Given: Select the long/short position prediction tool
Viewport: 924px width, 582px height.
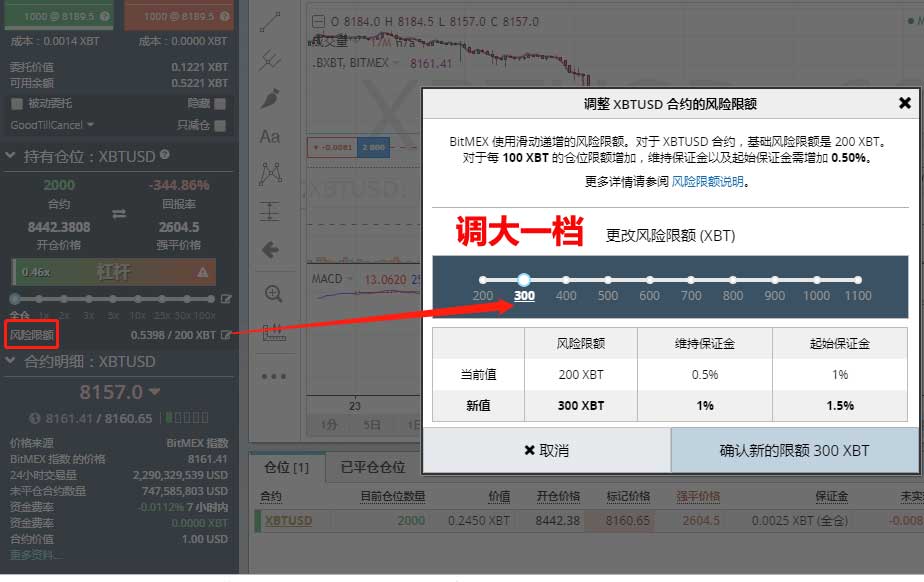Looking at the screenshot, I should (270, 211).
